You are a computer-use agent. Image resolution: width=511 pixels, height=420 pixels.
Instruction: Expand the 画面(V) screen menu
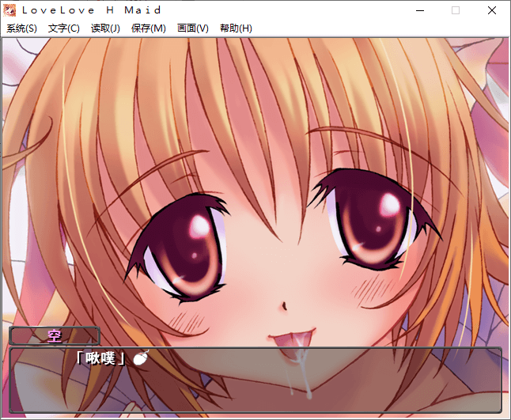tap(193, 28)
